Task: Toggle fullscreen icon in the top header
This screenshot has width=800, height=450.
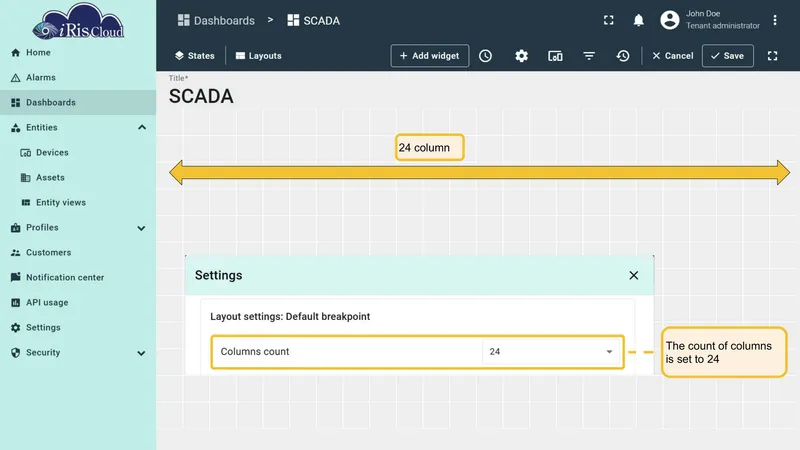Action: point(609,20)
